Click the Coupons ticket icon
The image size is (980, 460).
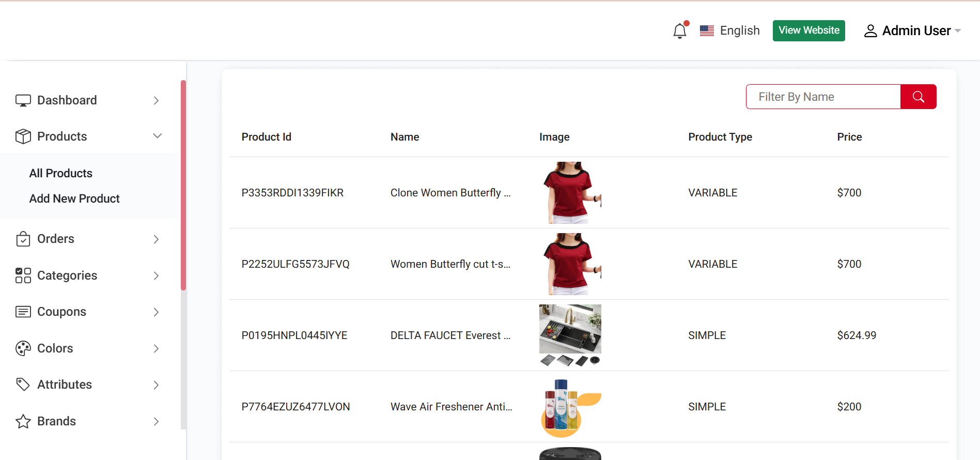[23, 312]
